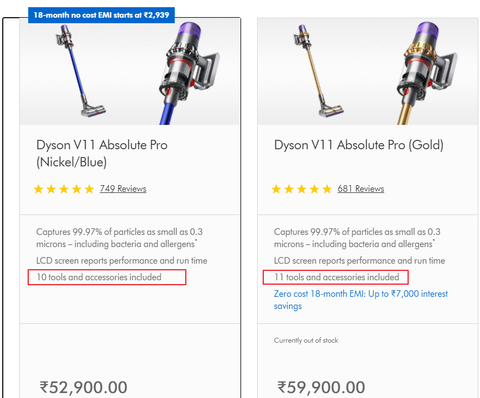This screenshot has height=398, width=480.
Task: Click the Nickel/Blue model's fifth rating star
Action: 89,189
